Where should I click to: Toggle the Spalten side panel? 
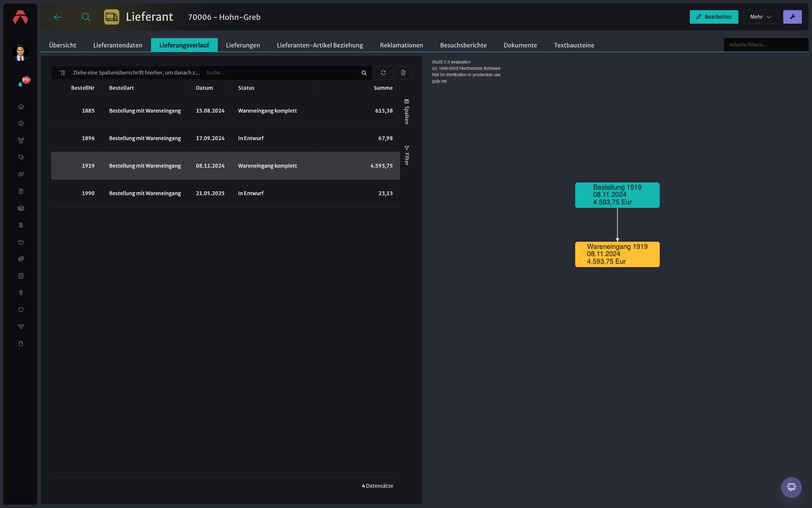(406, 112)
